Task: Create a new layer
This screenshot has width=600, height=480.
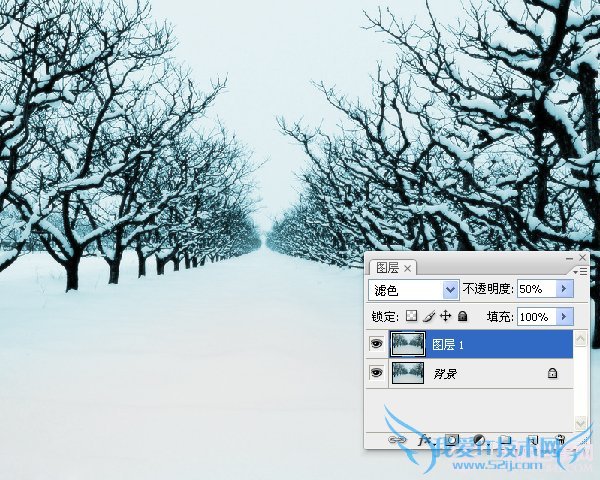Action: click(x=533, y=440)
